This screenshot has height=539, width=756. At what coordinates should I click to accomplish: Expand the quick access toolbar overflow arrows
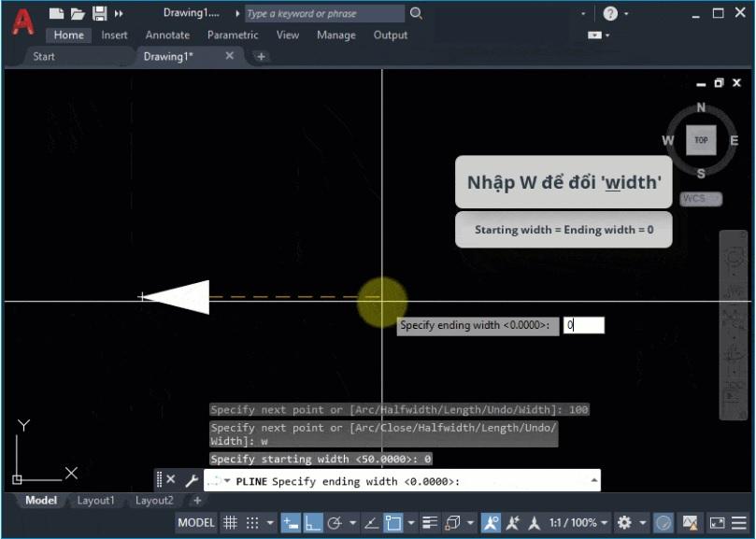click(x=119, y=13)
